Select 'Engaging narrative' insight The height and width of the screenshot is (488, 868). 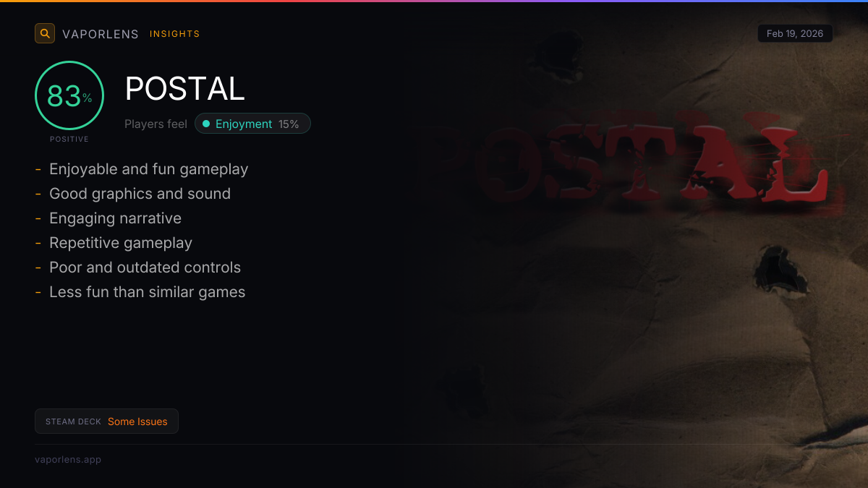[115, 218]
